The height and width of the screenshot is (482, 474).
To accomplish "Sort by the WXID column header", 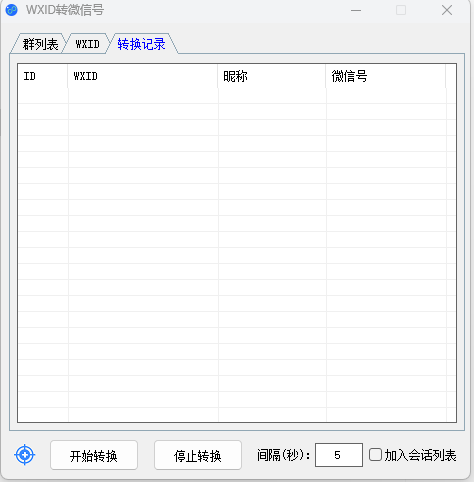I will [143, 76].
